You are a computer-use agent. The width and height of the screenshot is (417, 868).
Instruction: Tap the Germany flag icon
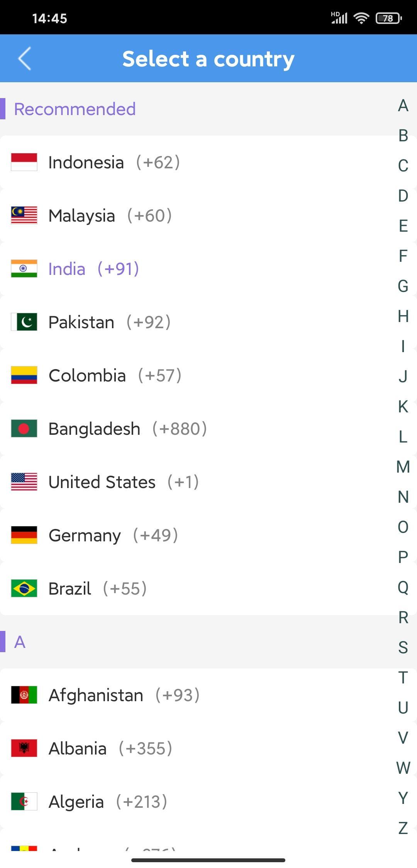pos(24,535)
